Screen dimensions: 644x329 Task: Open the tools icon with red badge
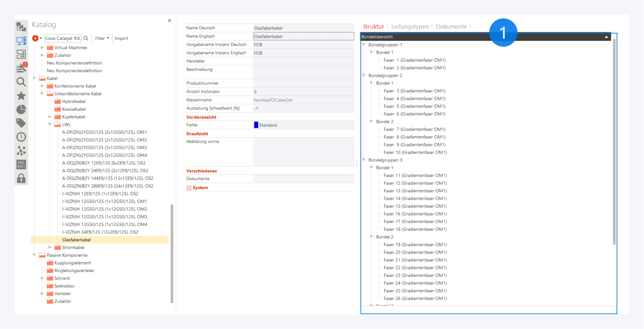click(21, 68)
